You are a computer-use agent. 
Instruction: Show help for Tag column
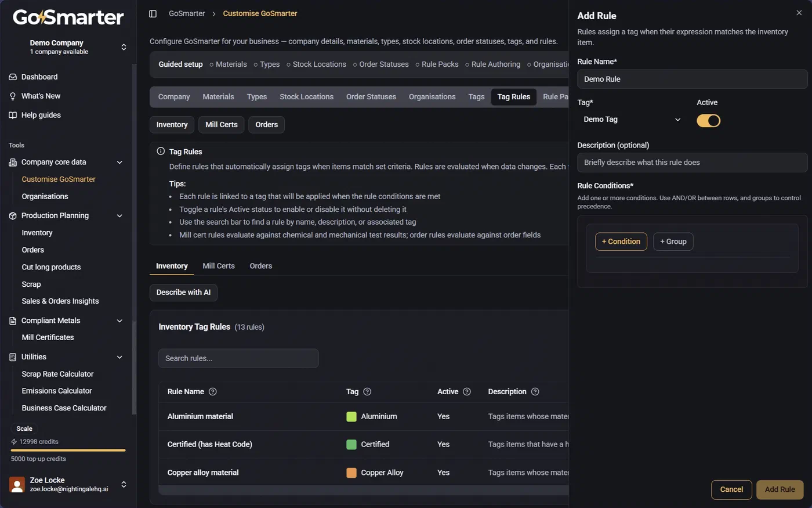(367, 392)
